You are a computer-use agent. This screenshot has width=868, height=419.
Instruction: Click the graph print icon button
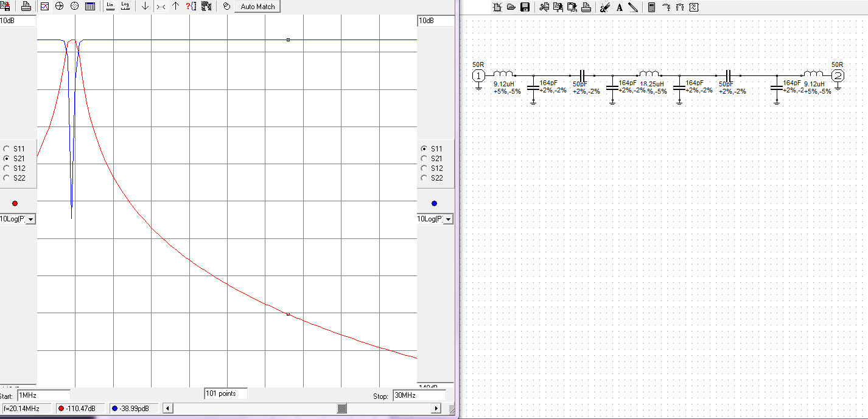[26, 7]
